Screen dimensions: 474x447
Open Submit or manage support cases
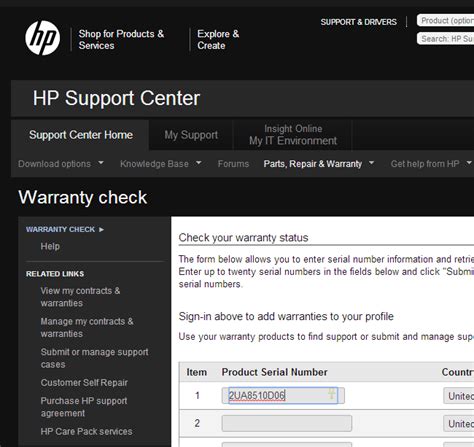tap(94, 358)
